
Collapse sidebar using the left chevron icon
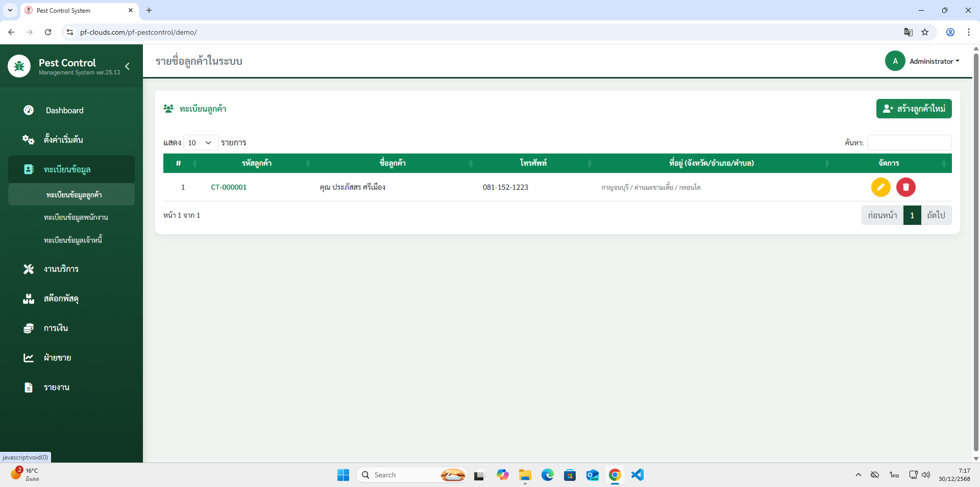click(127, 66)
